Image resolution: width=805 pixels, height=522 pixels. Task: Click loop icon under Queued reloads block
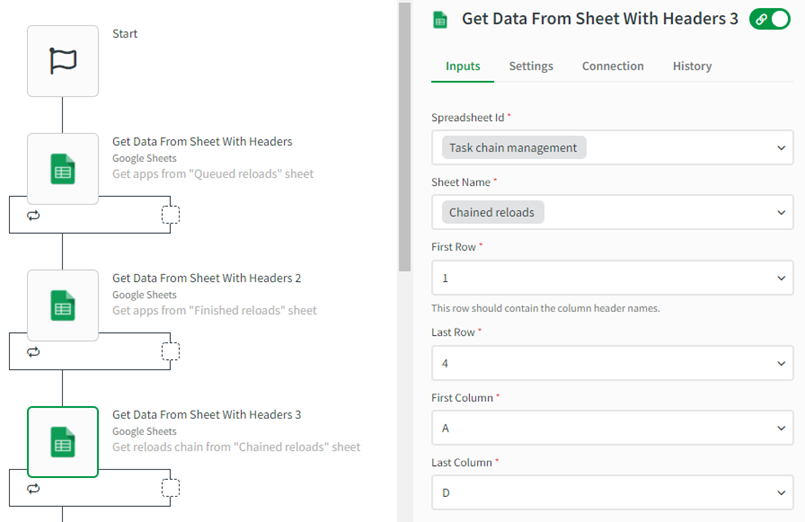[33, 216]
